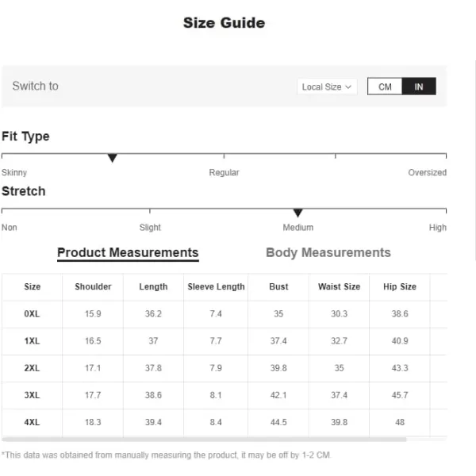Image resolution: width=476 pixels, height=476 pixels.
Task: Click the Shoulder column header
Action: tap(93, 286)
